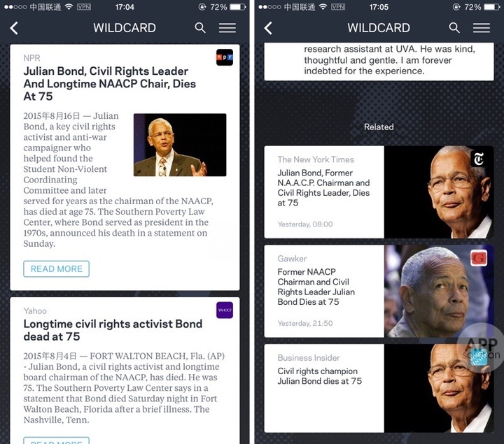The image size is (504, 444).
Task: Tap back arrow on right phone screen
Action: pos(268,28)
